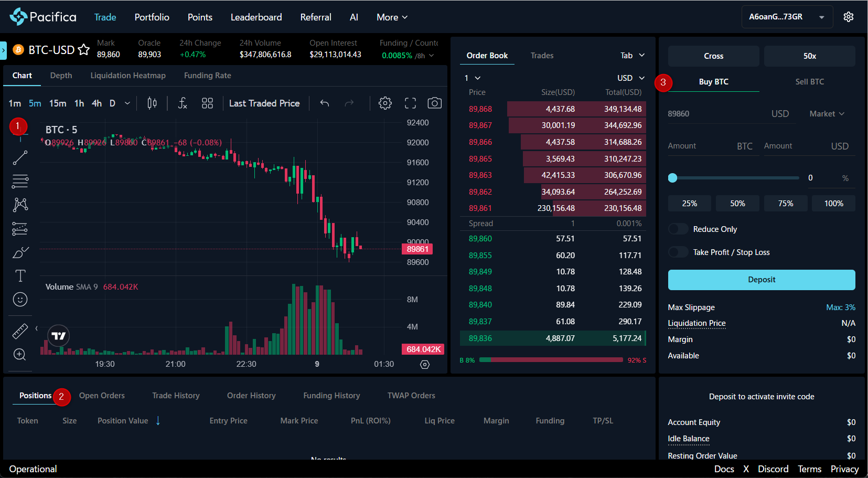Open the indicators fx menu
The width and height of the screenshot is (868, 478).
click(182, 103)
